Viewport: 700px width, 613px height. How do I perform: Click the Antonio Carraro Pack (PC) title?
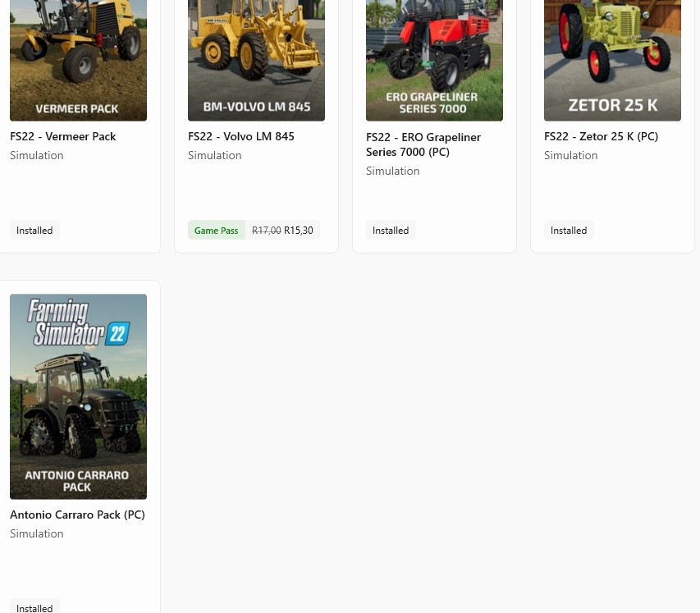[77, 515]
